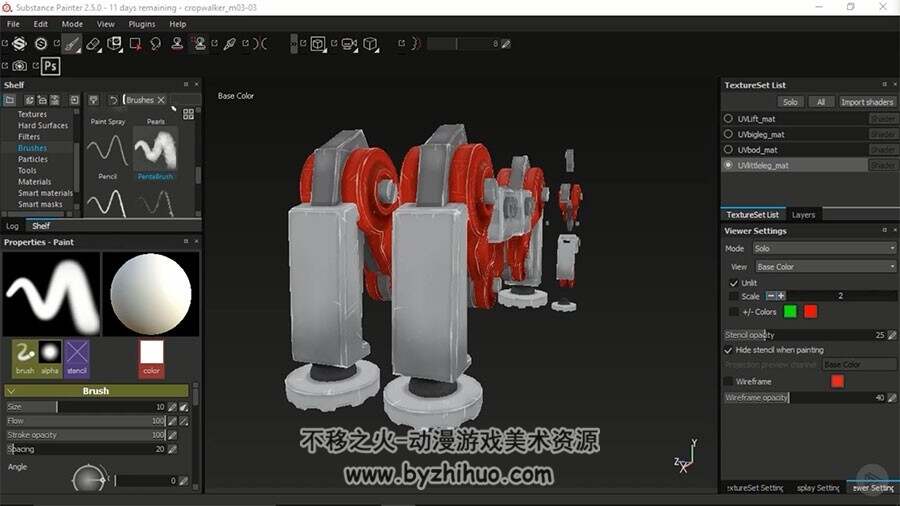Screen dimensions: 900x506
Task: Click the circled S Substance icon
Action: [x=41, y=44]
